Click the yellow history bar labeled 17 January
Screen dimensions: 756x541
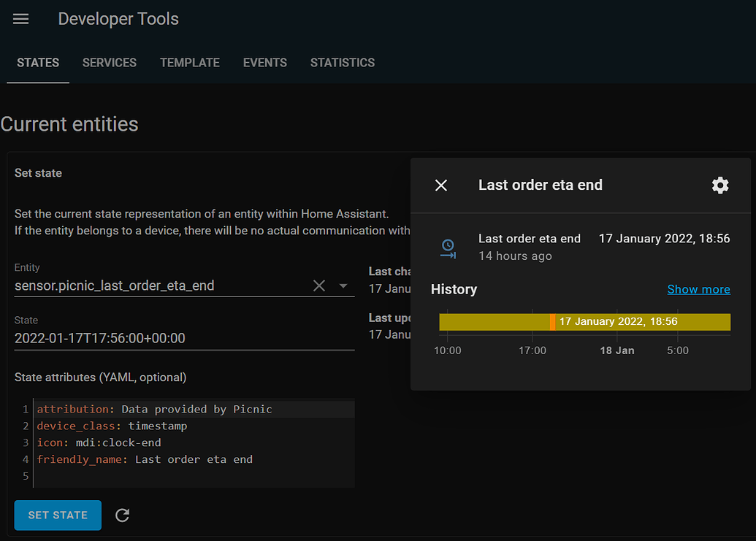click(643, 322)
